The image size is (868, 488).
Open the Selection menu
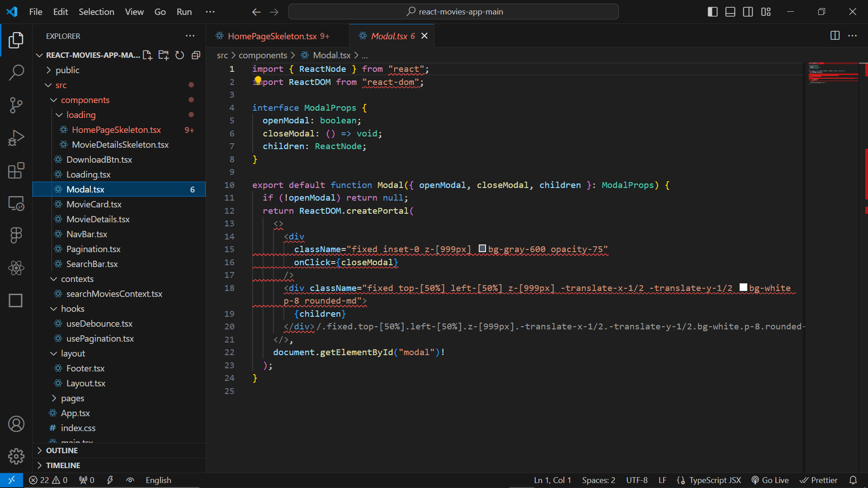pyautogui.click(x=96, y=12)
